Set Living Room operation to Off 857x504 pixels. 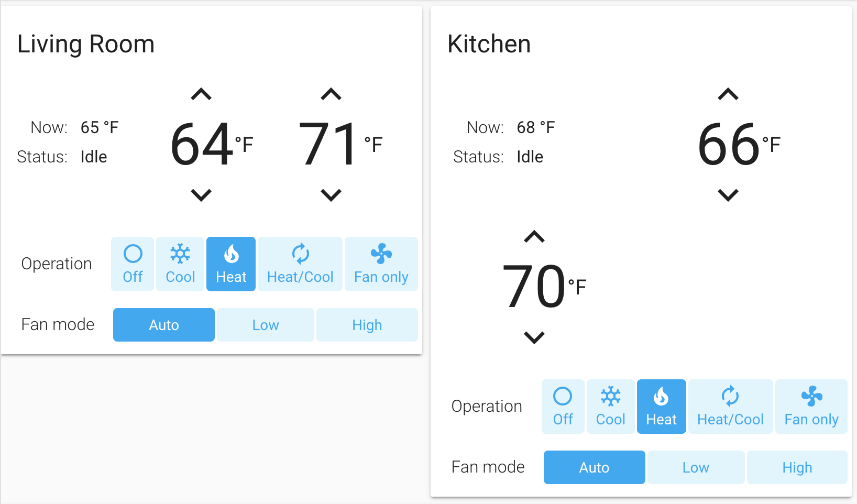click(133, 264)
